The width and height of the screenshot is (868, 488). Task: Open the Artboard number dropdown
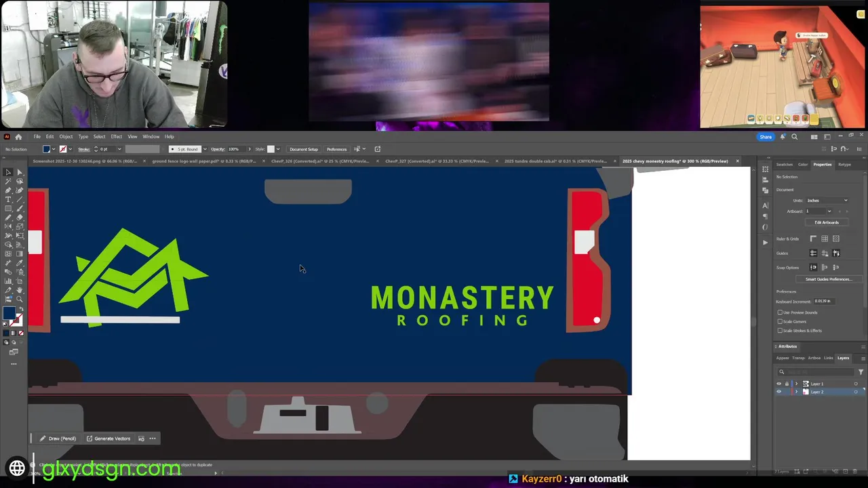point(829,211)
